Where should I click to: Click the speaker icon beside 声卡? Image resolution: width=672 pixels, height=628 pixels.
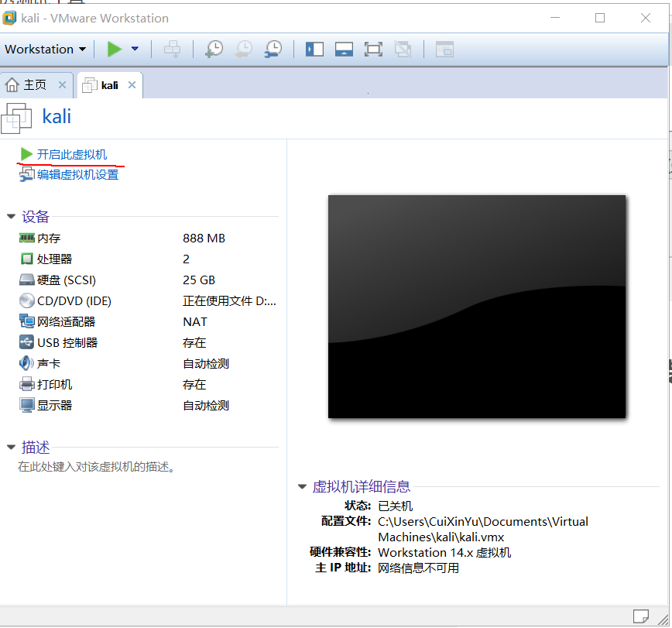[26, 363]
